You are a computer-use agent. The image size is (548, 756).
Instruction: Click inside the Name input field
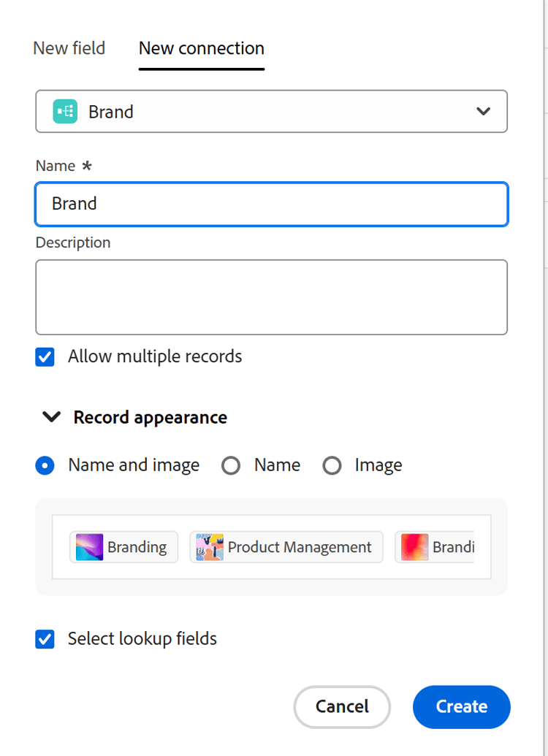(271, 204)
